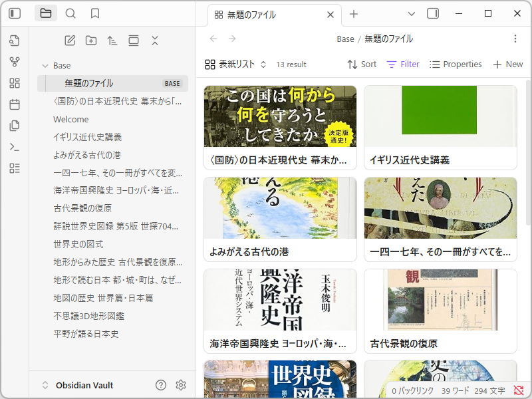Switch to the bookmarks pane
The width and height of the screenshot is (532, 399).
pos(94,13)
